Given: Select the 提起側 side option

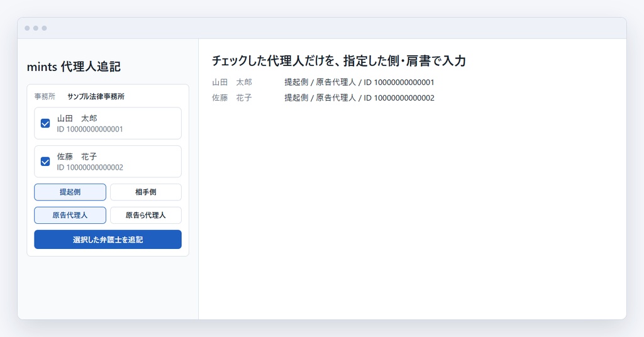Looking at the screenshot, I should click(x=70, y=192).
